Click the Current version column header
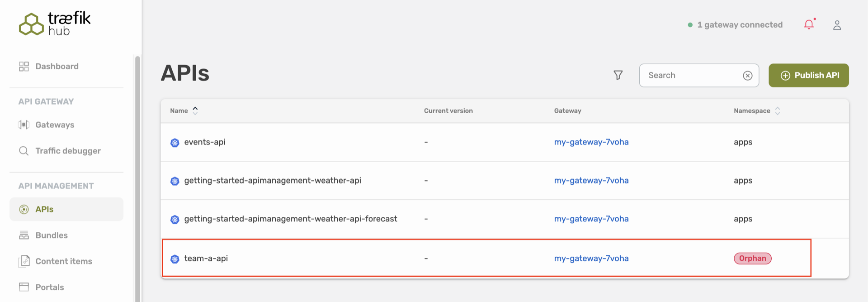 coord(448,111)
